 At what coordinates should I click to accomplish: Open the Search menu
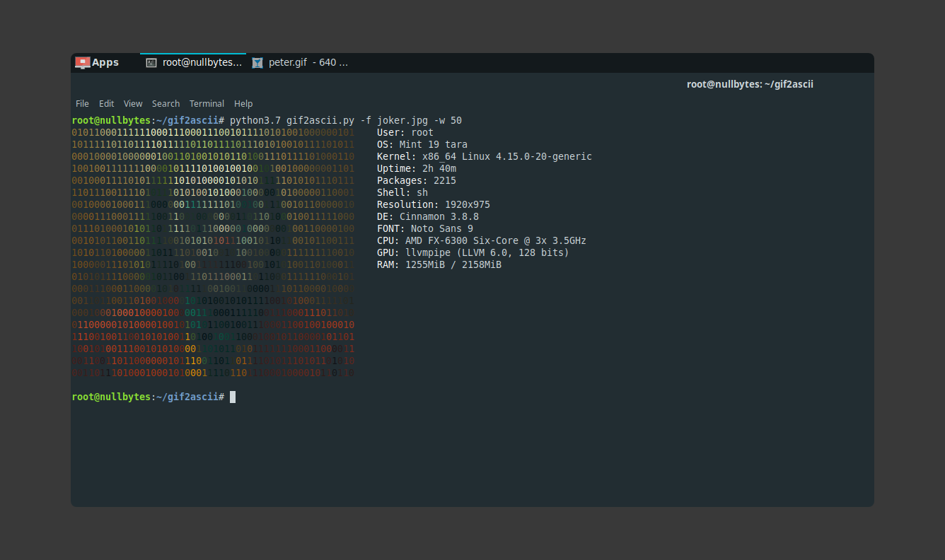(166, 103)
